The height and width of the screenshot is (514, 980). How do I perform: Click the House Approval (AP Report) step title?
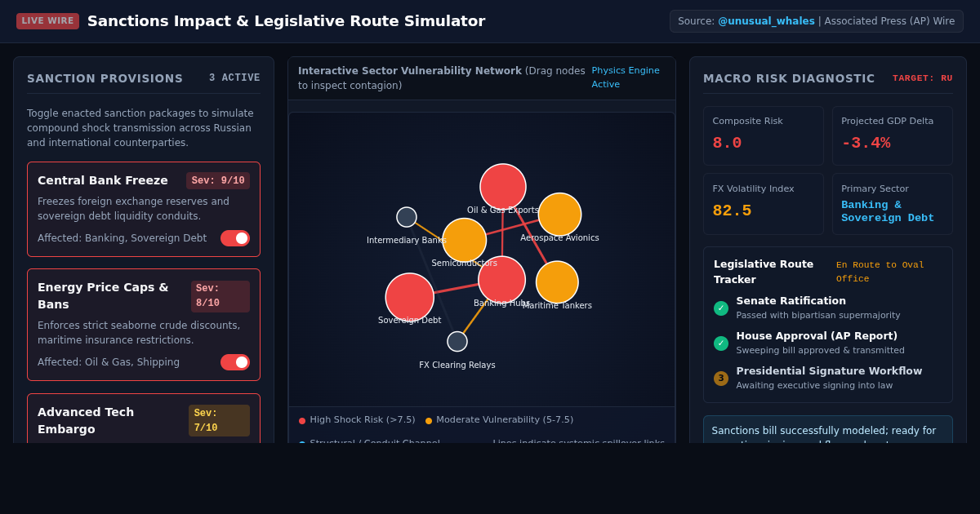[817, 336]
